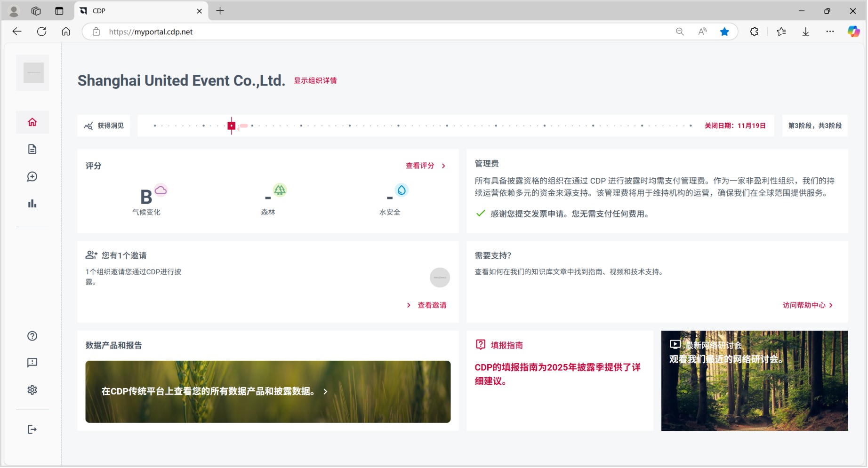
Task: Open the CDP的填报指南 2025 guidance link
Action: (557, 374)
